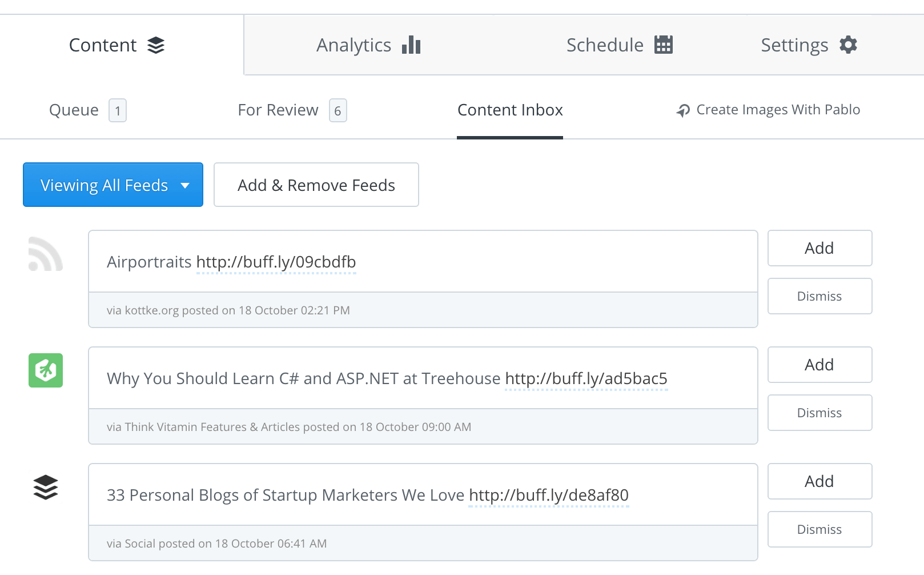Open the Viewing All Feeds dropdown
Screen dimensions: 924x575
pos(113,185)
